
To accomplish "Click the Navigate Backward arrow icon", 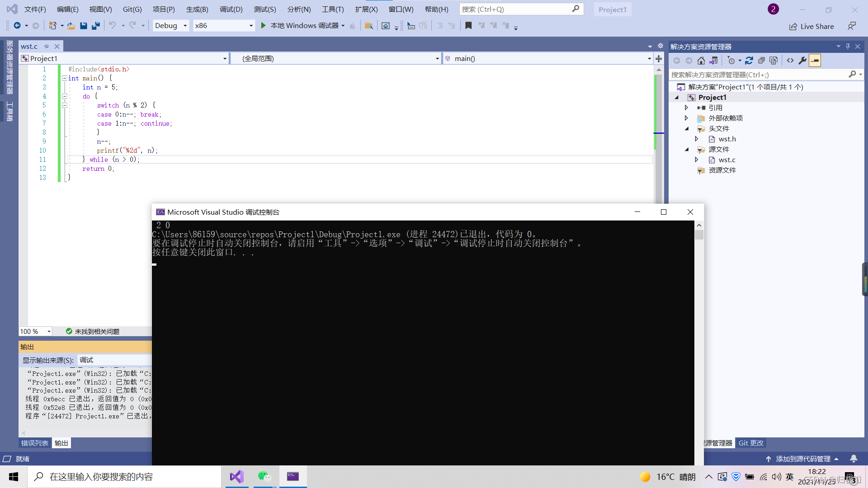I will [17, 26].
